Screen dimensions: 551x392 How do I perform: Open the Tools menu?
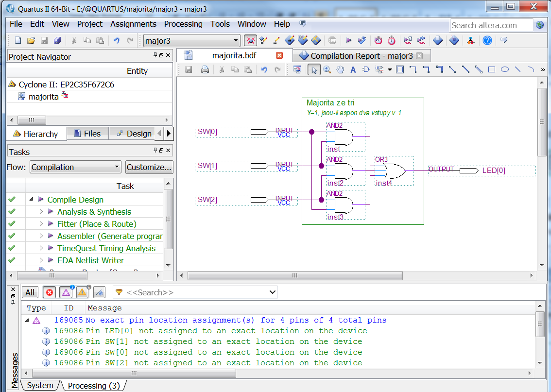point(220,24)
